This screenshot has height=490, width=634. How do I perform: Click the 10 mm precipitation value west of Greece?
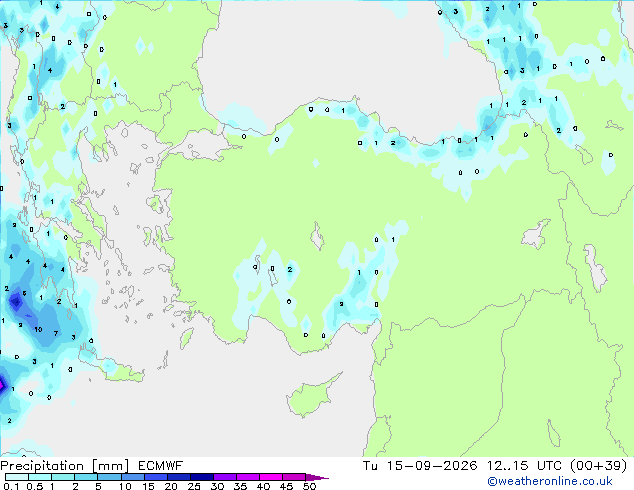38,329
